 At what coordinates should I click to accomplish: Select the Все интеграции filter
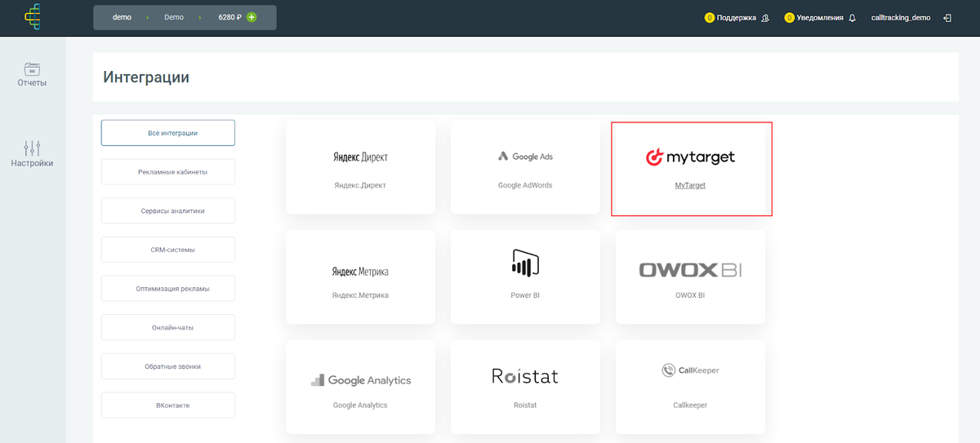pos(168,133)
